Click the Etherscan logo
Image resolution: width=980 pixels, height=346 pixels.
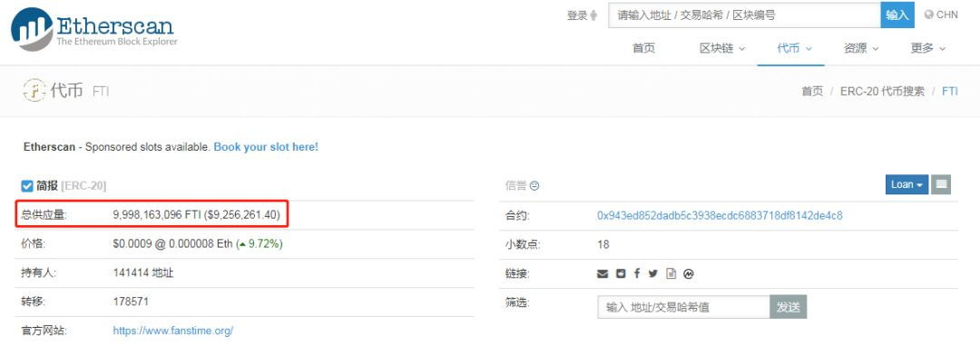point(93,29)
